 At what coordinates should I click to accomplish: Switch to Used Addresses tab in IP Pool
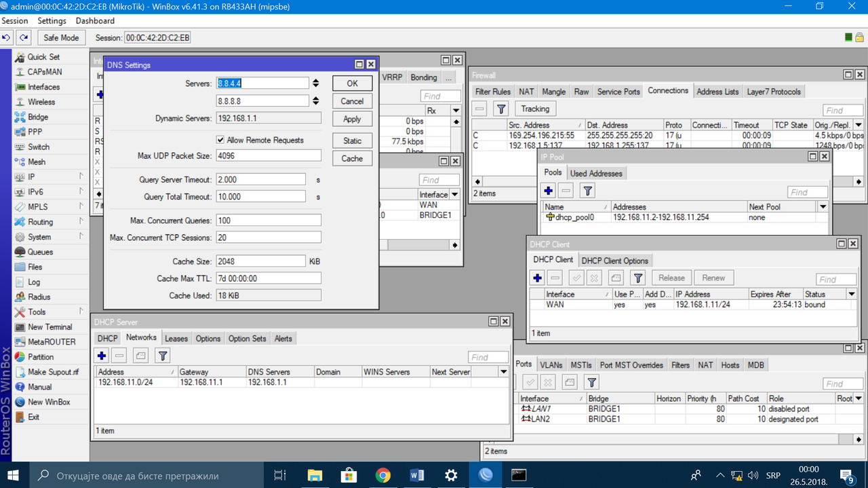pos(596,173)
